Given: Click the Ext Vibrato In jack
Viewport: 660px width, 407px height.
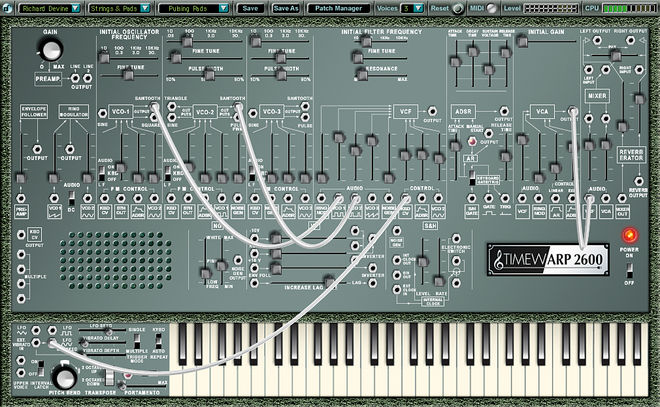Looking at the screenshot, I should pyautogui.click(x=36, y=343).
